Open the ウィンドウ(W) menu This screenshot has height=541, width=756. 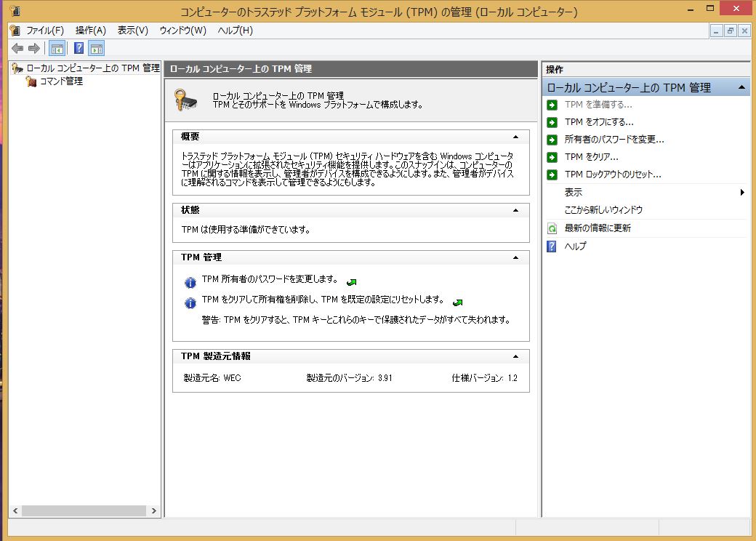coord(182,31)
